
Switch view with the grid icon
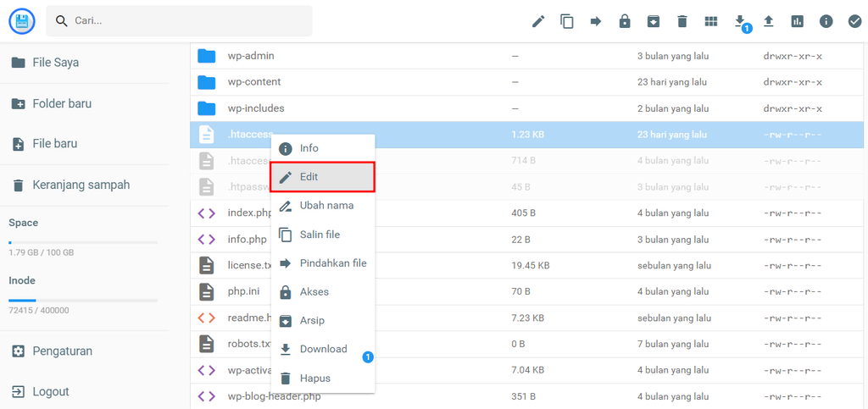pos(711,21)
